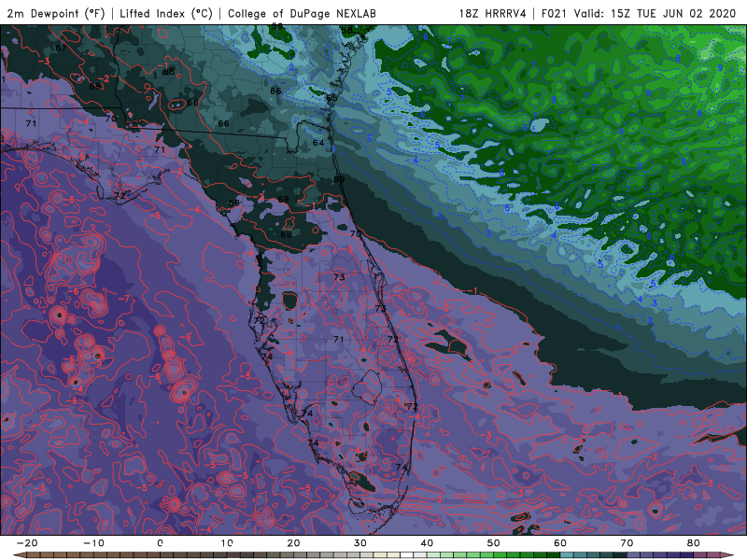This screenshot has width=747, height=560.
Task: Click the "Lifted Index (°C)" header label
Action: pos(166,13)
